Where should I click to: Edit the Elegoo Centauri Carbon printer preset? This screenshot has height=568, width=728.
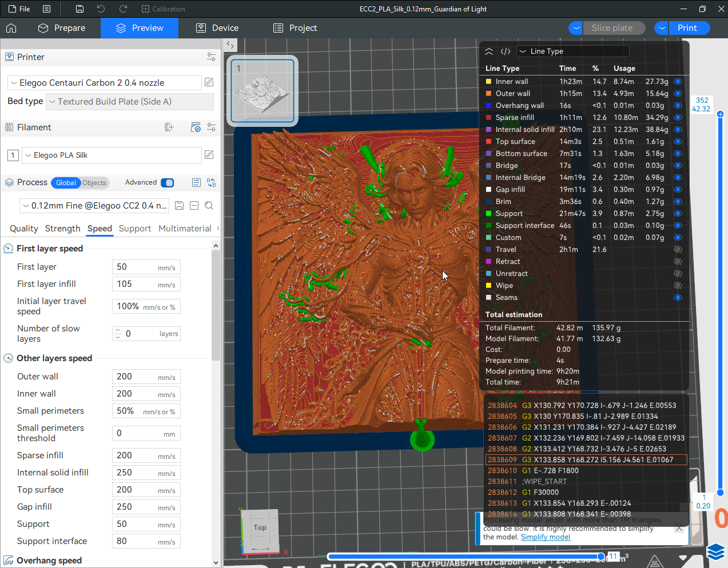point(209,82)
